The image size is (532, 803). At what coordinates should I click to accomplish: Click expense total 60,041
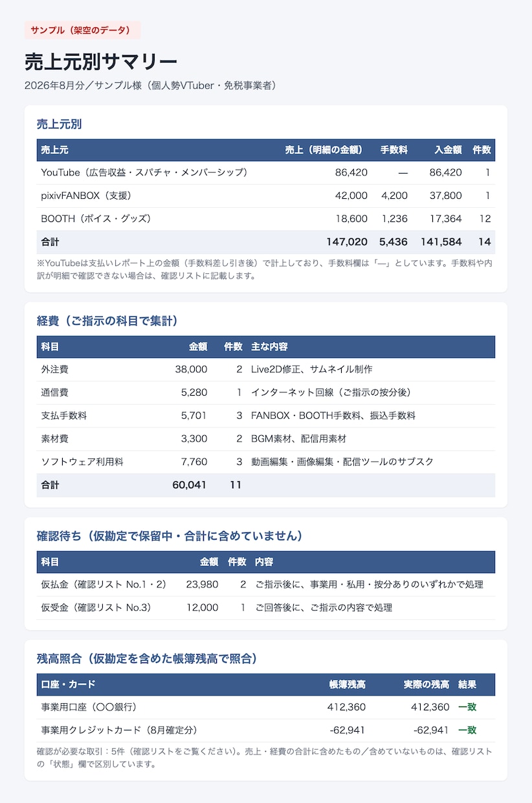[x=190, y=484]
